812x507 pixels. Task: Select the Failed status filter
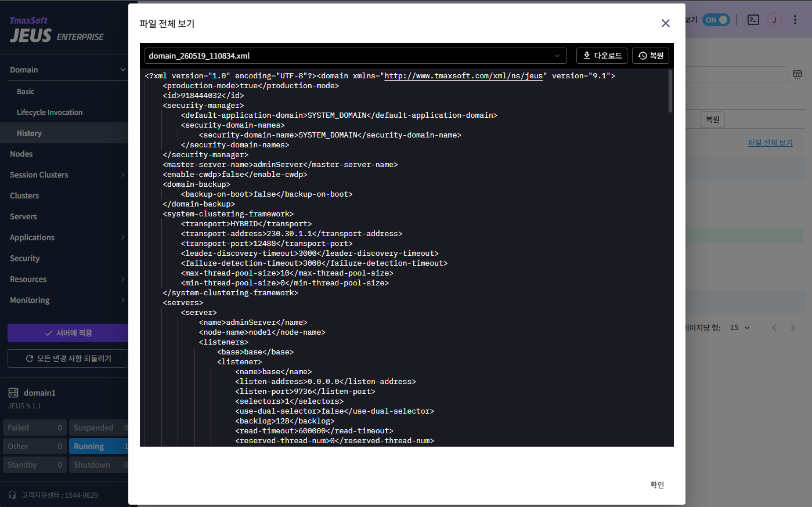click(x=34, y=428)
